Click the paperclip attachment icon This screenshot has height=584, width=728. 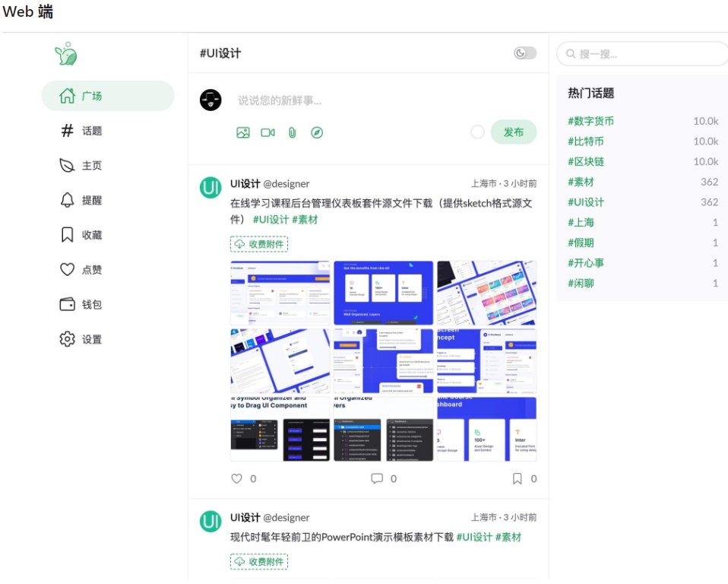point(293,132)
